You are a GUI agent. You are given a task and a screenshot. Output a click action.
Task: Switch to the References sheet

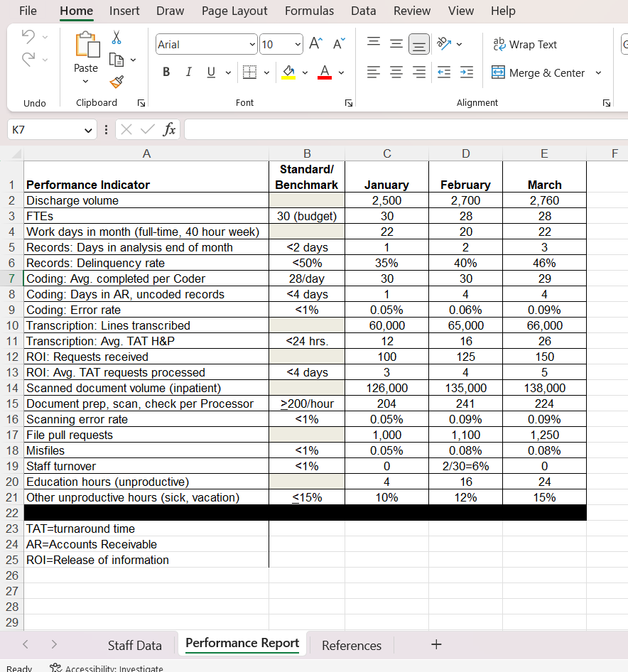pyautogui.click(x=352, y=645)
